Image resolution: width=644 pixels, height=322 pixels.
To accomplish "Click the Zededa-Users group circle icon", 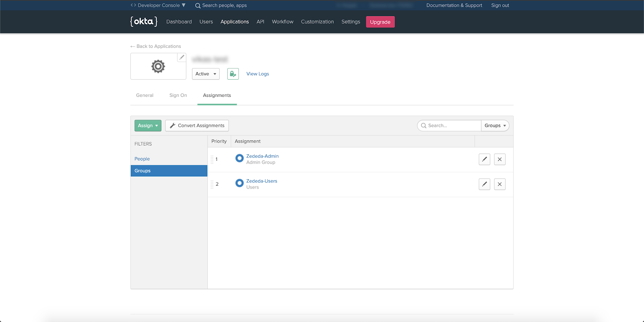I will 239,183.
